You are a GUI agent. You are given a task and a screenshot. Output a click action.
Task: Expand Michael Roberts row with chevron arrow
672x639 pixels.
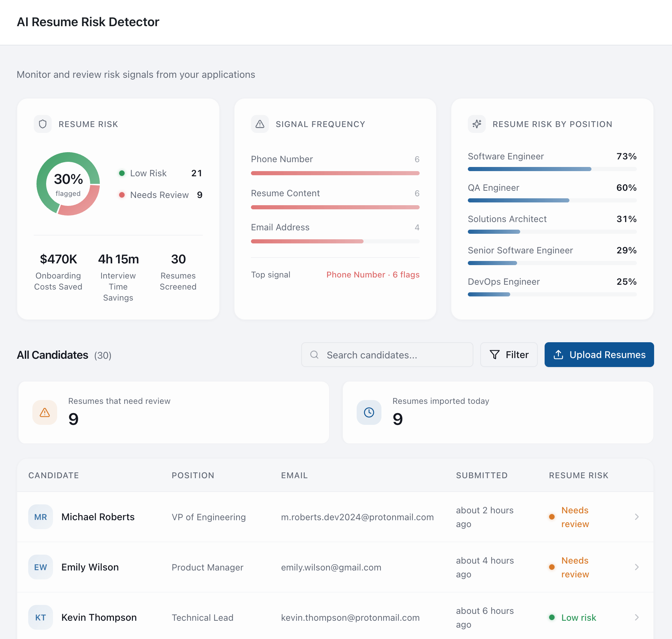[637, 517]
